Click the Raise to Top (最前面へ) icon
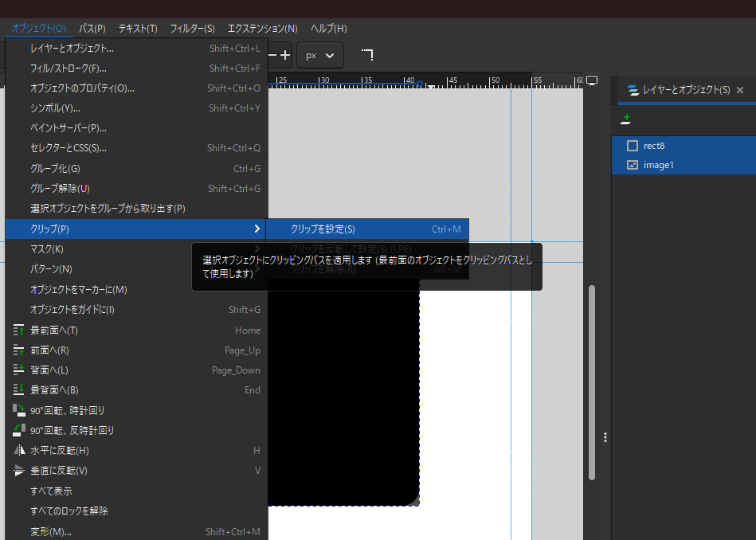Image resolution: width=756 pixels, height=540 pixels. [x=19, y=331]
